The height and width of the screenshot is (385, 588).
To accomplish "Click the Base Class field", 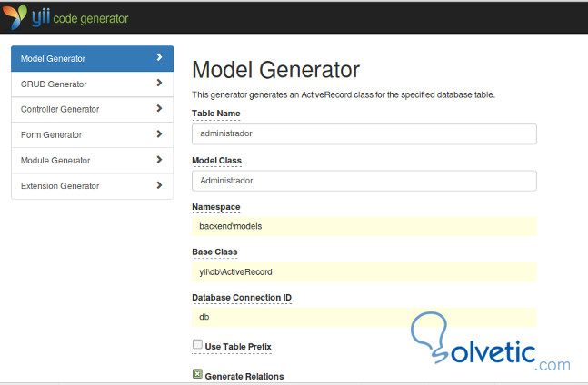I will click(364, 271).
